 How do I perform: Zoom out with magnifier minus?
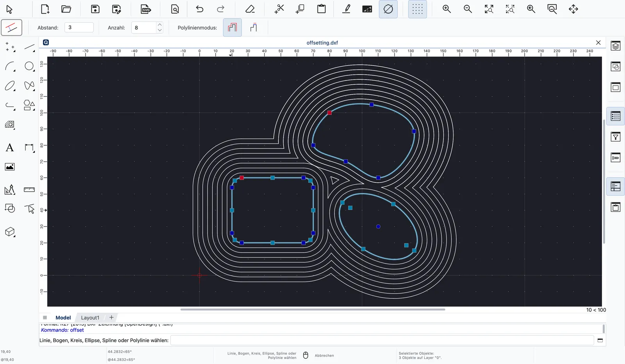(468, 9)
